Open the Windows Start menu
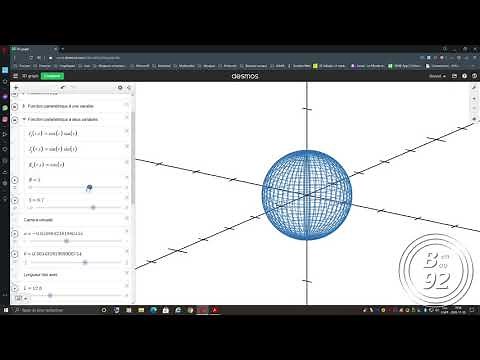Image resolution: width=480 pixels, height=360 pixels. point(5,310)
